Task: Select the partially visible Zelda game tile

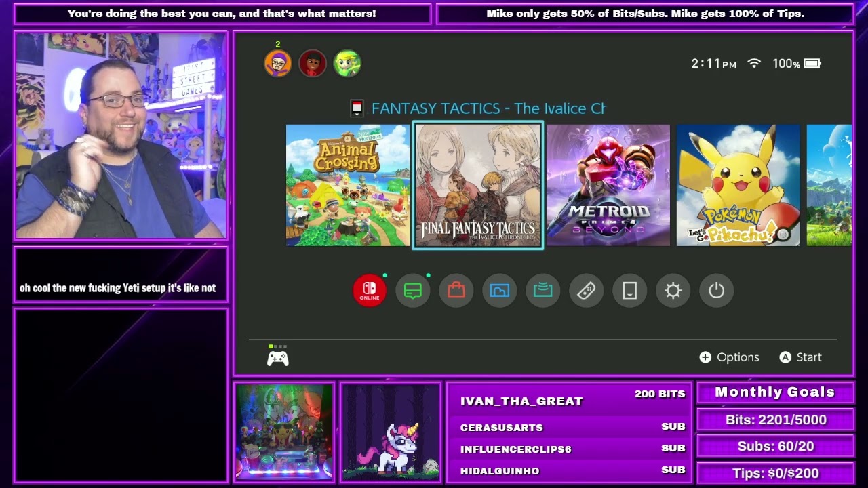Action: [829, 185]
